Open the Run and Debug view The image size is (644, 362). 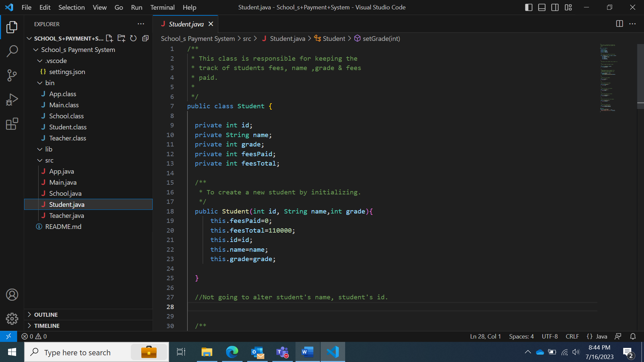point(12,99)
